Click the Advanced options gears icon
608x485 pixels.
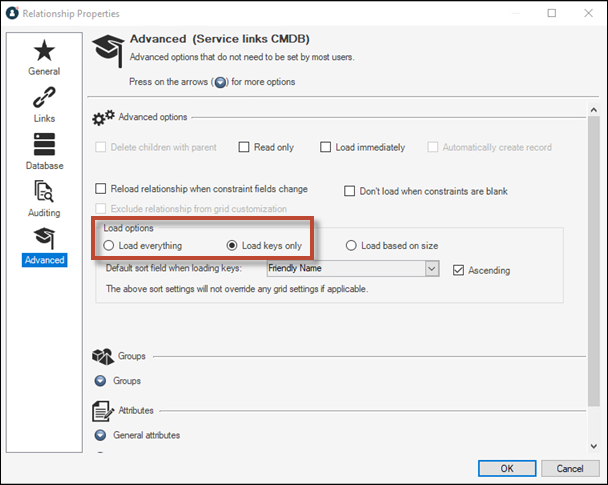tap(103, 117)
